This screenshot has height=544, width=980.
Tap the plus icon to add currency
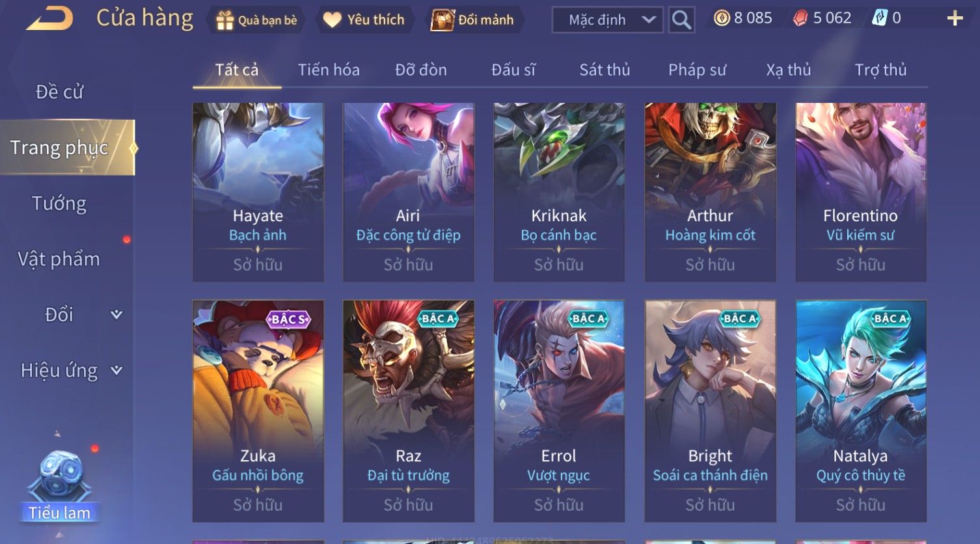tap(955, 18)
